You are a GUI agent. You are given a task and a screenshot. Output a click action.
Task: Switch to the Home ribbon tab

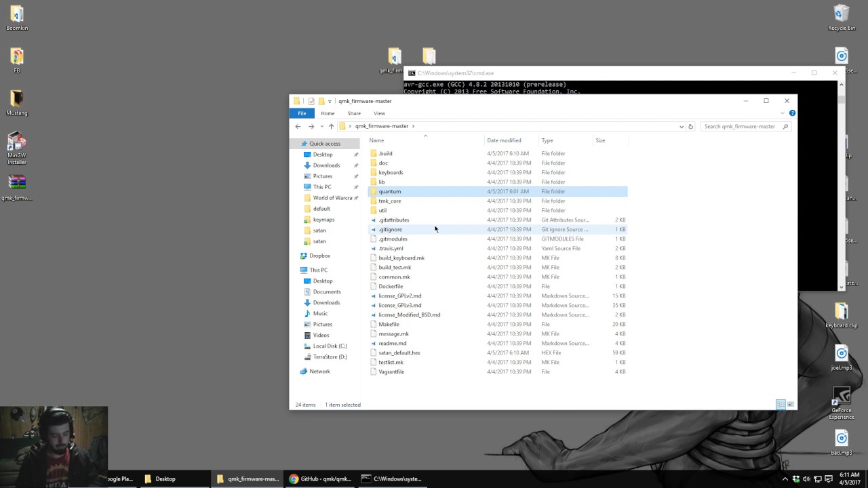coord(328,113)
